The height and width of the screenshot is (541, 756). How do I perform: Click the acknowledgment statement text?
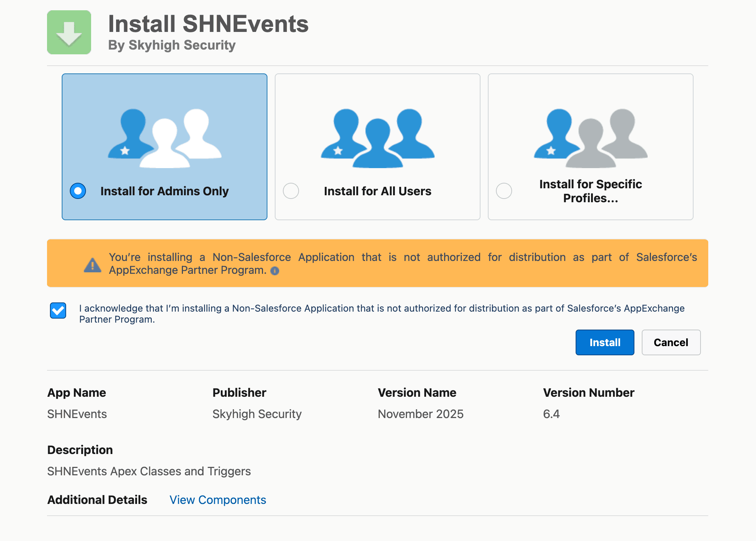click(382, 314)
